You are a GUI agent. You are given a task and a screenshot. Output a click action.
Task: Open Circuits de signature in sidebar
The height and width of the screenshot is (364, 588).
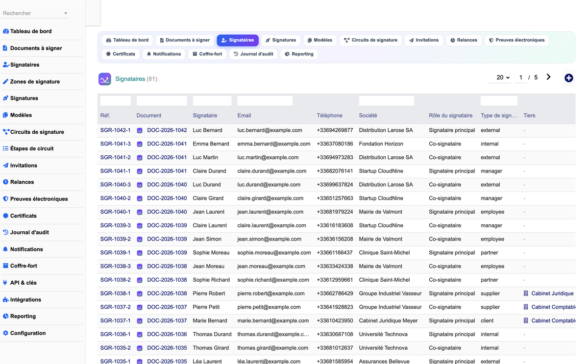33,132
